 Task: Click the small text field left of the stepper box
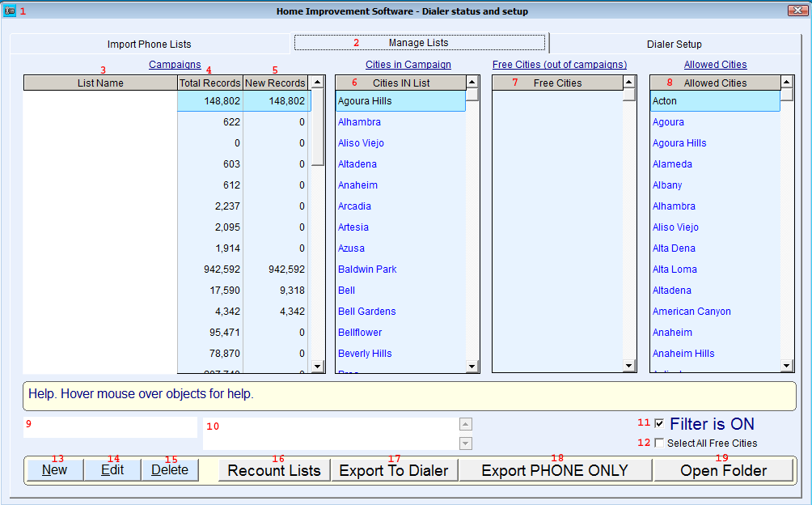tap(110, 427)
